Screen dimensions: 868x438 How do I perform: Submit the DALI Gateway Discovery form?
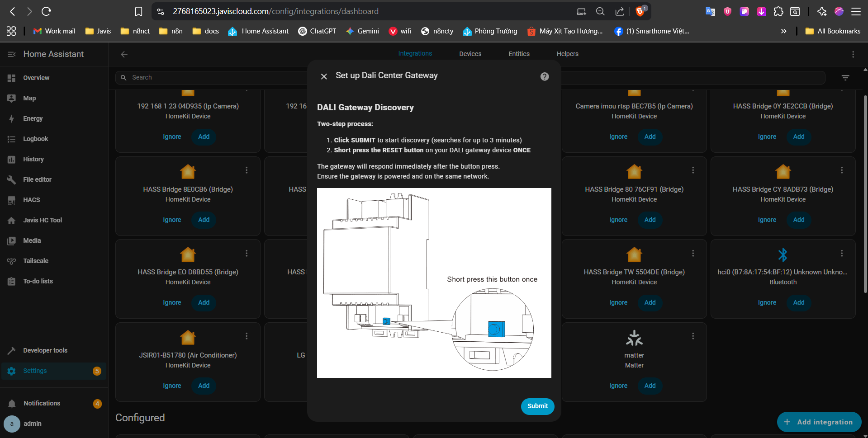(537, 406)
